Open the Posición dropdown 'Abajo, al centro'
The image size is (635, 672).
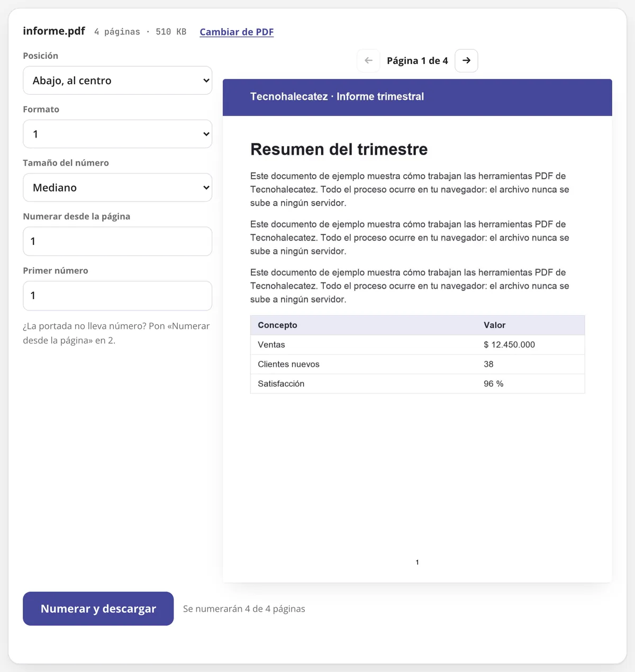point(117,80)
